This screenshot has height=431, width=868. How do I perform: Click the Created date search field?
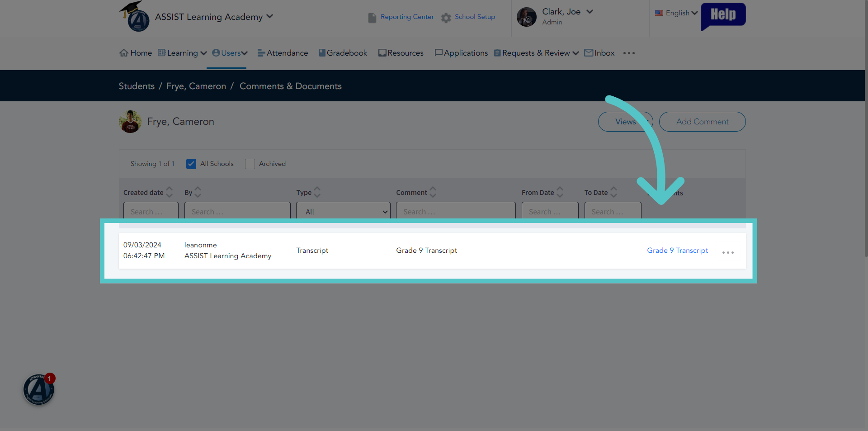[x=151, y=211]
